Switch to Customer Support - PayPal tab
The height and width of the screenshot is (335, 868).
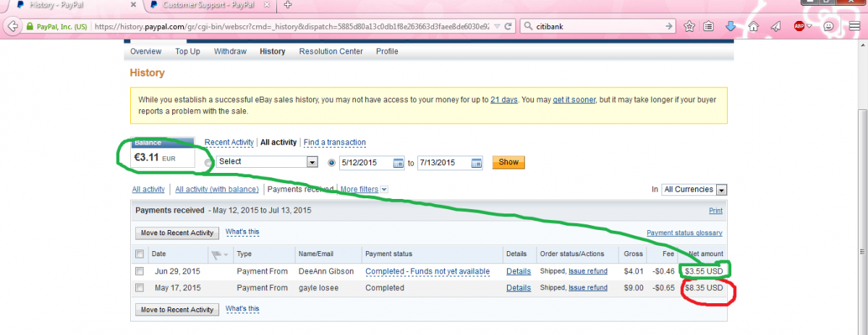pos(210,5)
